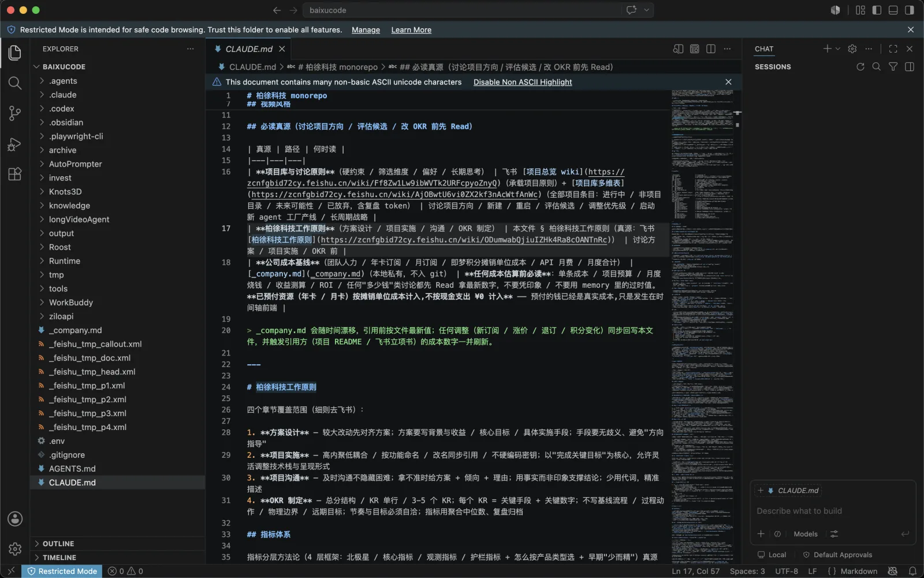Image resolution: width=924 pixels, height=578 pixels.
Task: Open Run and Debug view
Action: (15, 144)
